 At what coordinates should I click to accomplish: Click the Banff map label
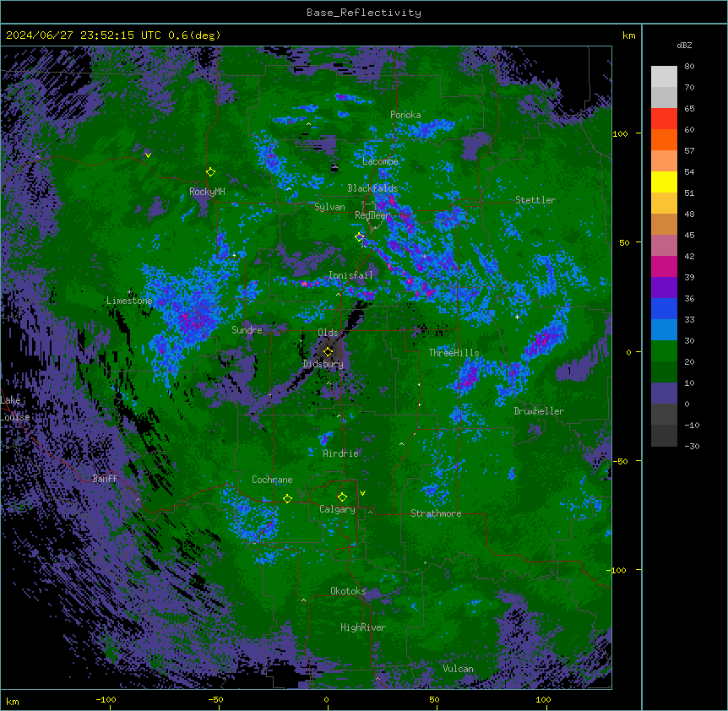(x=105, y=479)
